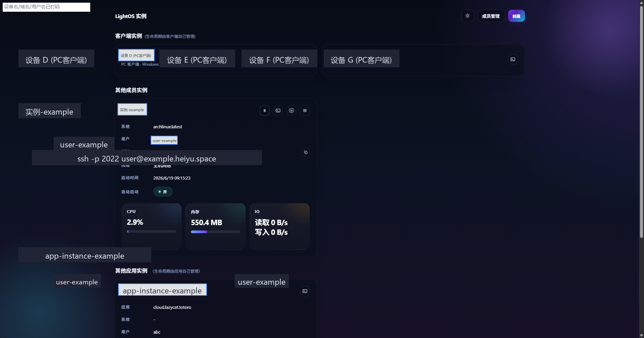
Task: Click the 内存 memory usage progress bar
Action: click(x=215, y=232)
